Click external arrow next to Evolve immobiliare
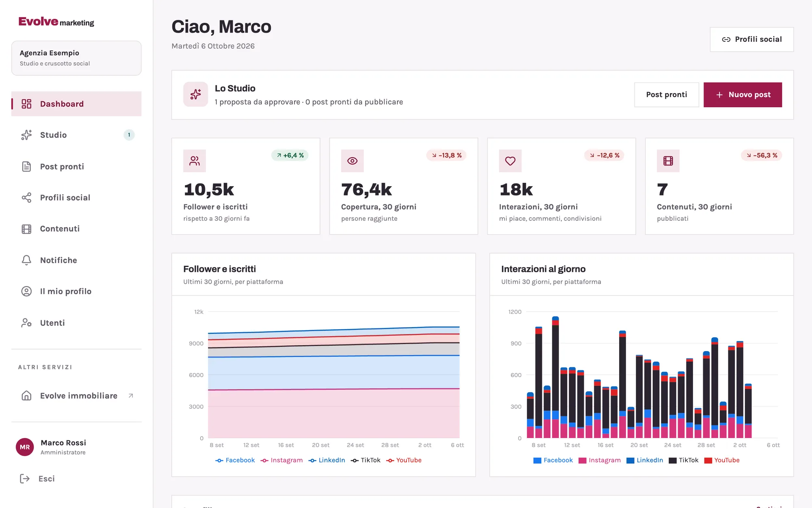 click(x=131, y=396)
